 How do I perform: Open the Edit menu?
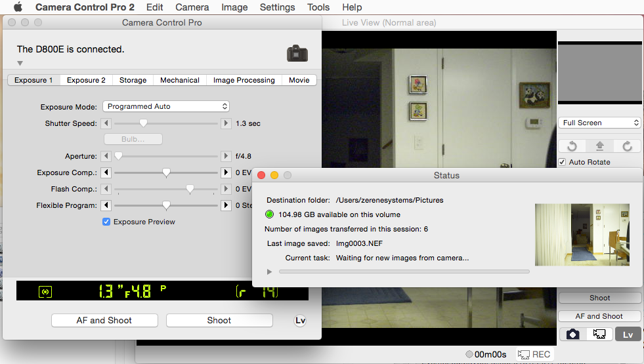click(x=154, y=7)
